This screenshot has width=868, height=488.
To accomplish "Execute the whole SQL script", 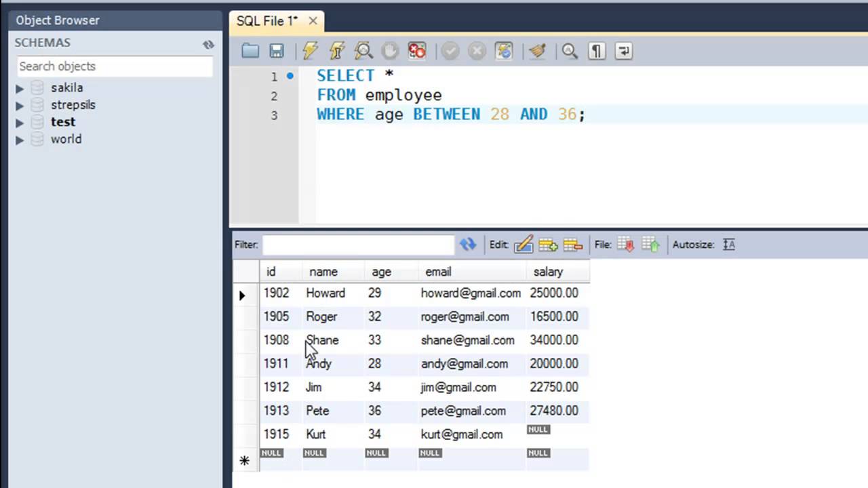I will tap(310, 51).
